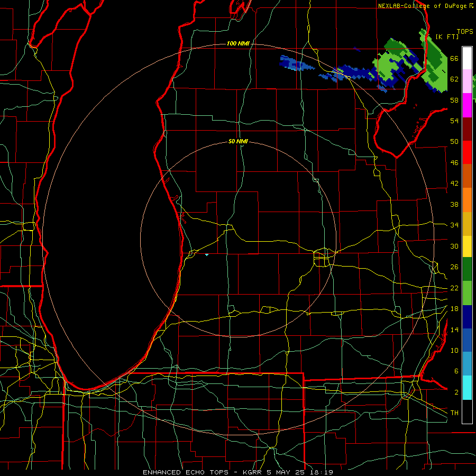
Task: Click the '62' legend value
Action: point(454,79)
